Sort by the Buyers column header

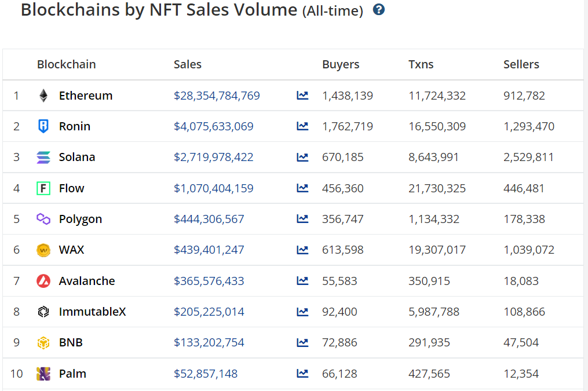coord(341,64)
